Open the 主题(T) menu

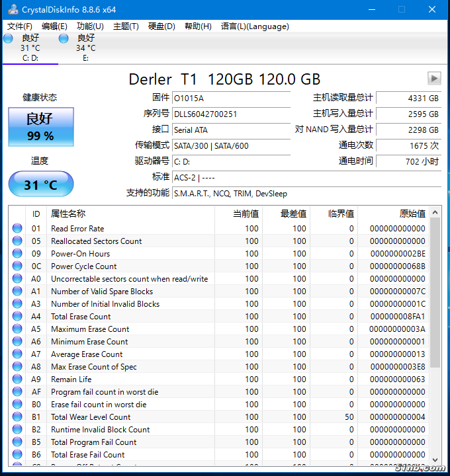[126, 26]
